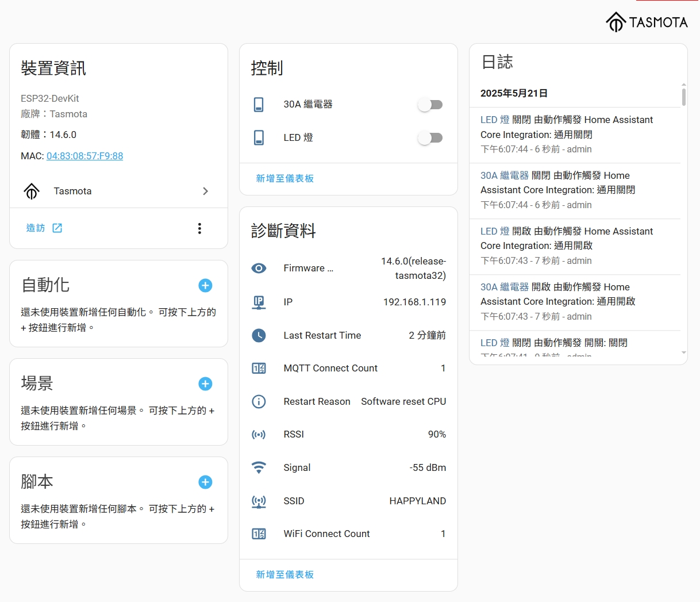Viewport: 700px width, 602px height.
Task: Click the logbook scrollbar down arrow
Action: coord(683,352)
